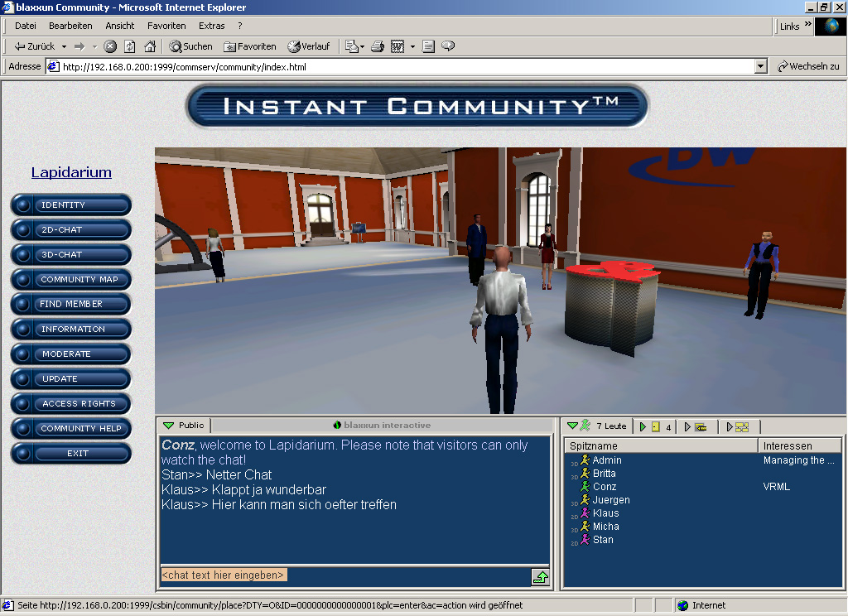Open the Mail button dropdown arrow
The width and height of the screenshot is (848, 616).
pyautogui.click(x=362, y=46)
